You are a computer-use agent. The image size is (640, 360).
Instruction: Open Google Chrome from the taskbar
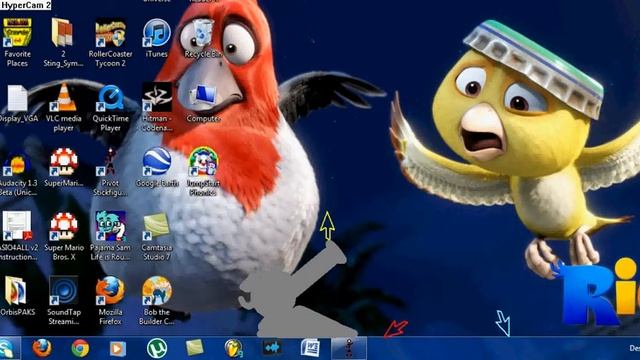[x=80, y=348]
